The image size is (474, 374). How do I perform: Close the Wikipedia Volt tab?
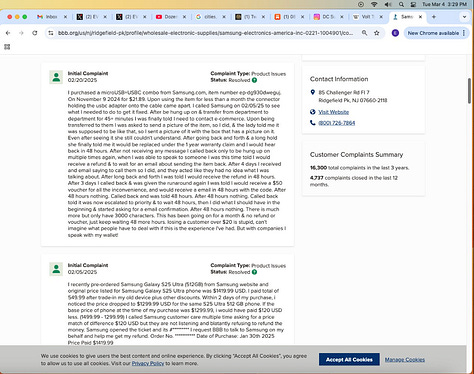(x=381, y=17)
